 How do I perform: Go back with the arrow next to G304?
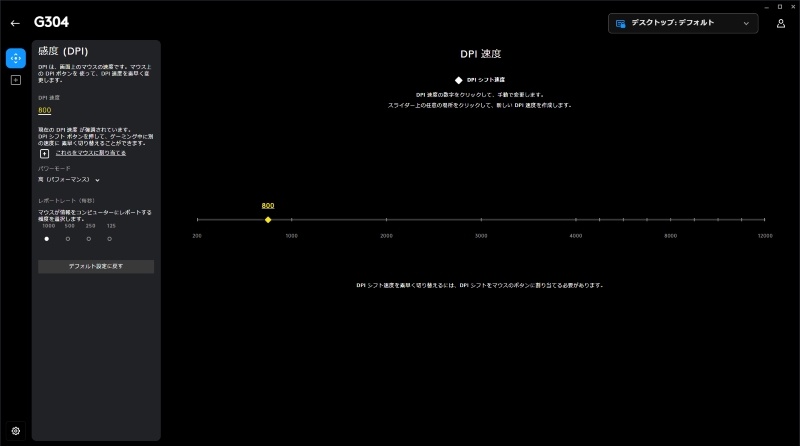[15, 23]
